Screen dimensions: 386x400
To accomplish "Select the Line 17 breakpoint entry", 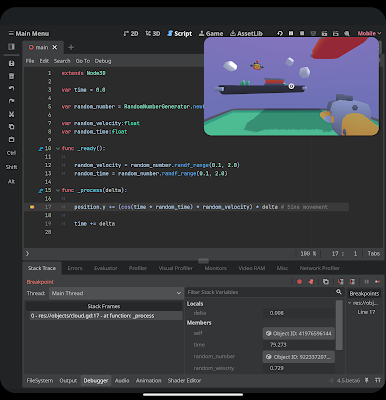I will tap(366, 312).
